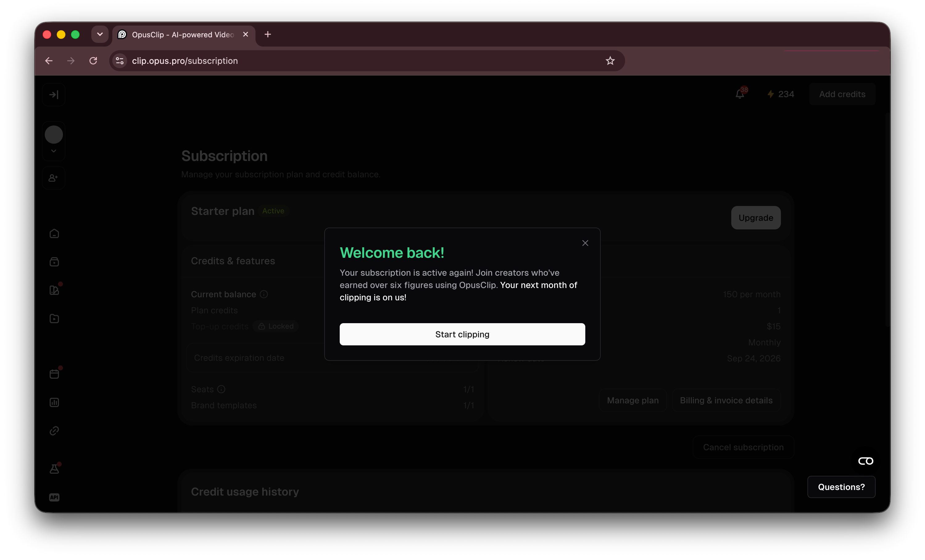Reload the page
Viewport: 925px width, 560px height.
(x=93, y=61)
